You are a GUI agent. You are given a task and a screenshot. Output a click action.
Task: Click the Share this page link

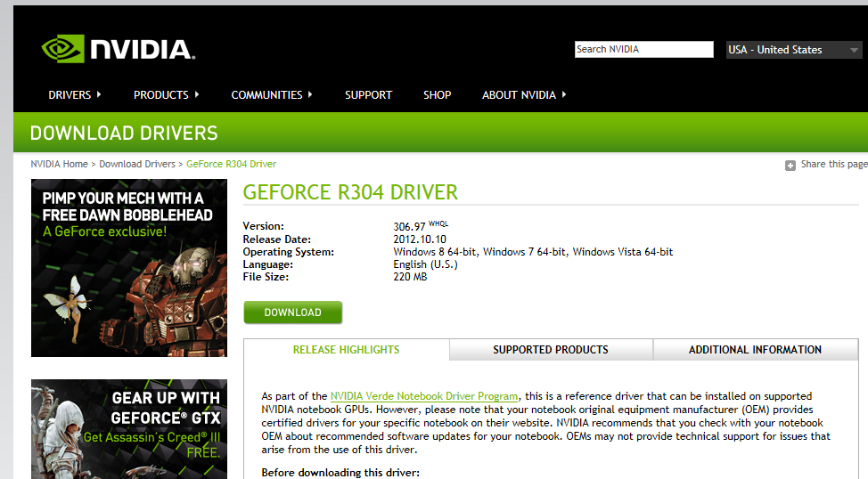[x=834, y=165]
